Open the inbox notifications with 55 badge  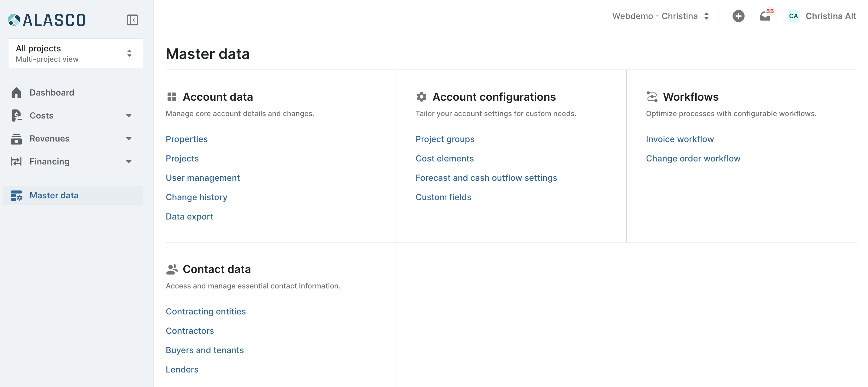[765, 16]
